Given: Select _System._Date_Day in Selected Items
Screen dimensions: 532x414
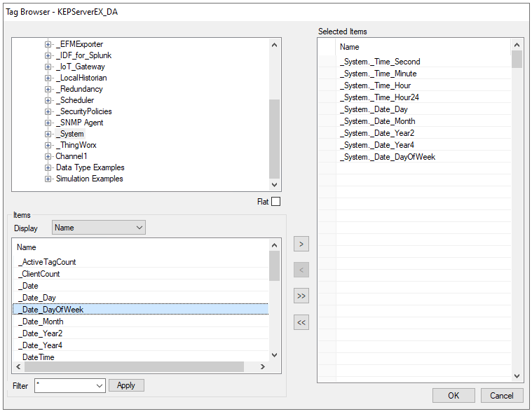Looking at the screenshot, I should pos(415,109).
